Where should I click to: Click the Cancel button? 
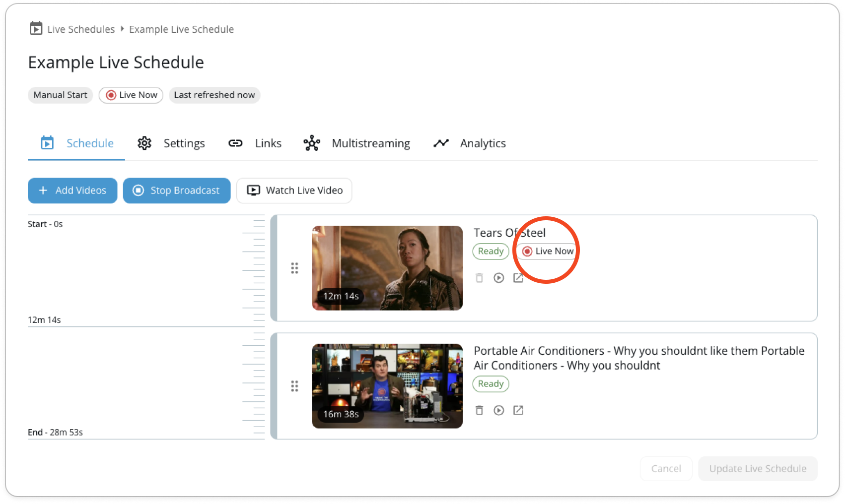[x=666, y=469]
